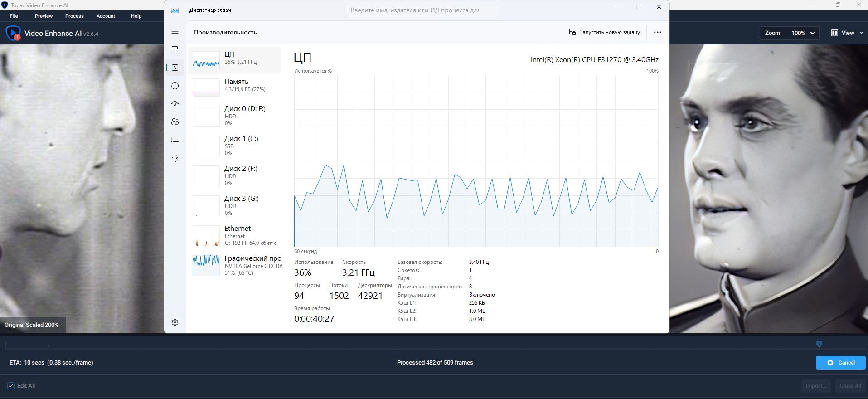
Task: Click the timeline playhead marker in Topaz
Action: pos(819,344)
